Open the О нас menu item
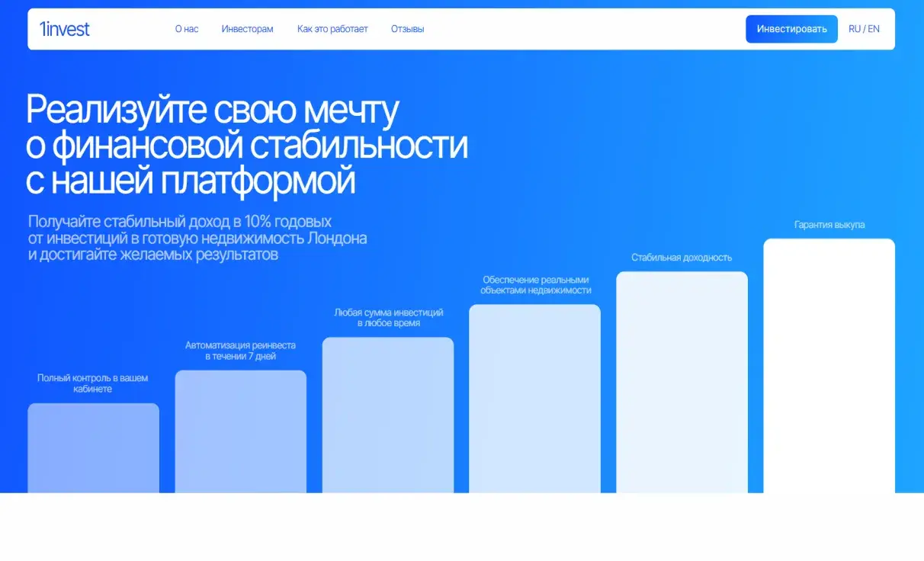 tap(185, 29)
